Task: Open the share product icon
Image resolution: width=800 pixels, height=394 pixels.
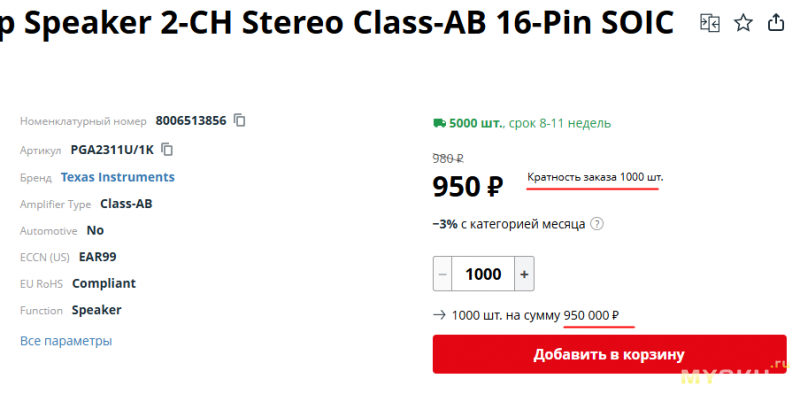Action: click(776, 22)
